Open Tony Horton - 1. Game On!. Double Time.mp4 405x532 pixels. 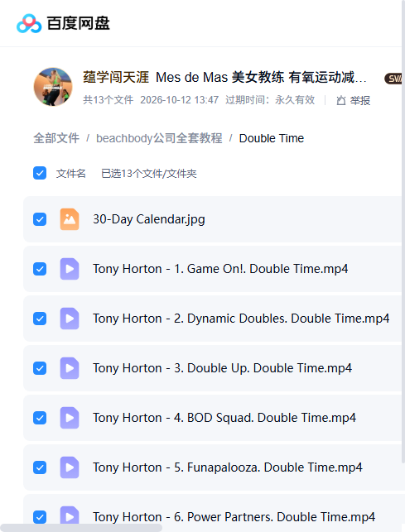[220, 269]
